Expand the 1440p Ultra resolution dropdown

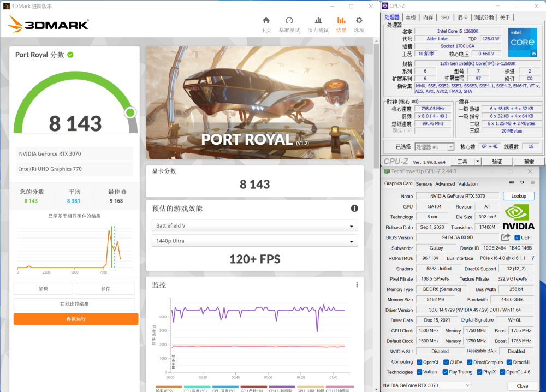coord(254,242)
